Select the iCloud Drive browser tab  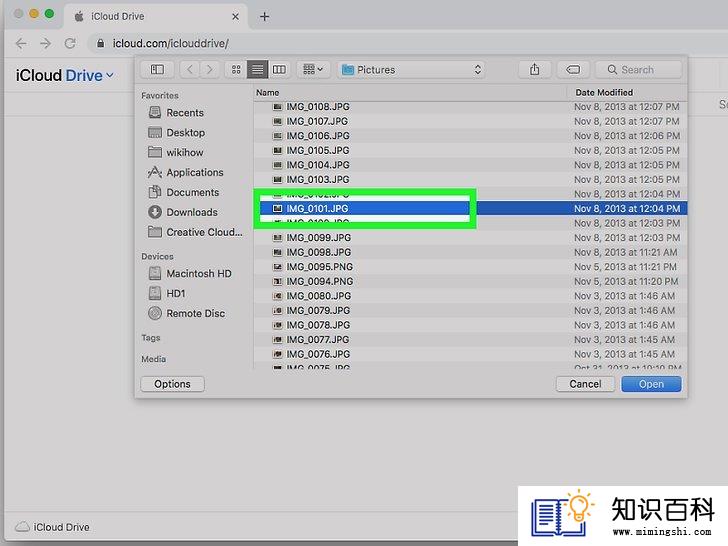coord(156,17)
